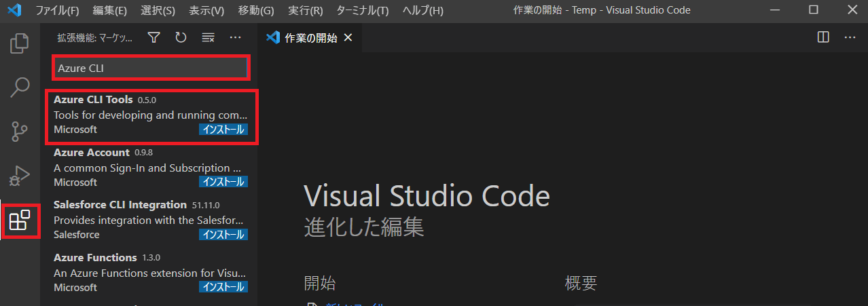Open the 編集(E) menu
868x306 pixels.
pyautogui.click(x=110, y=11)
